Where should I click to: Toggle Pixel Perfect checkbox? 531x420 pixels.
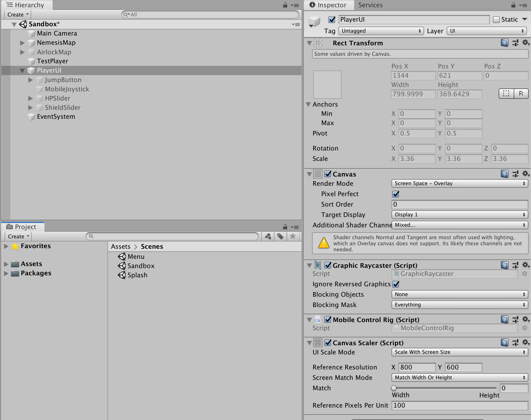tap(396, 194)
